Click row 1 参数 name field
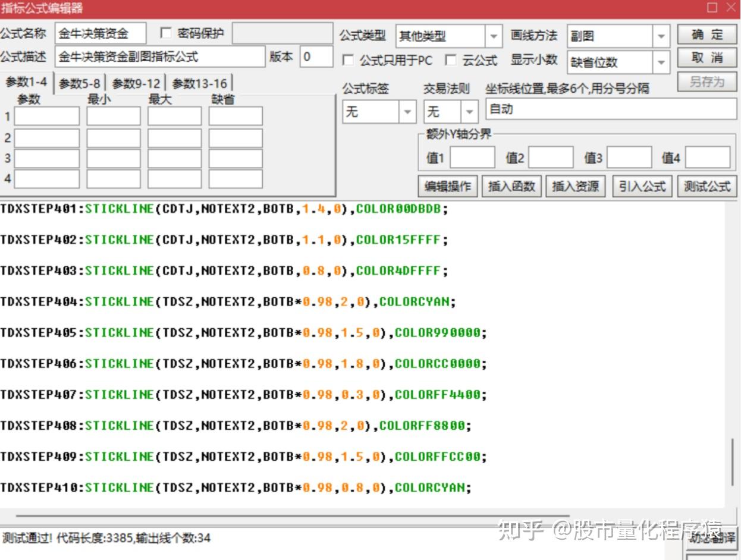The height and width of the screenshot is (560, 741). point(47,117)
